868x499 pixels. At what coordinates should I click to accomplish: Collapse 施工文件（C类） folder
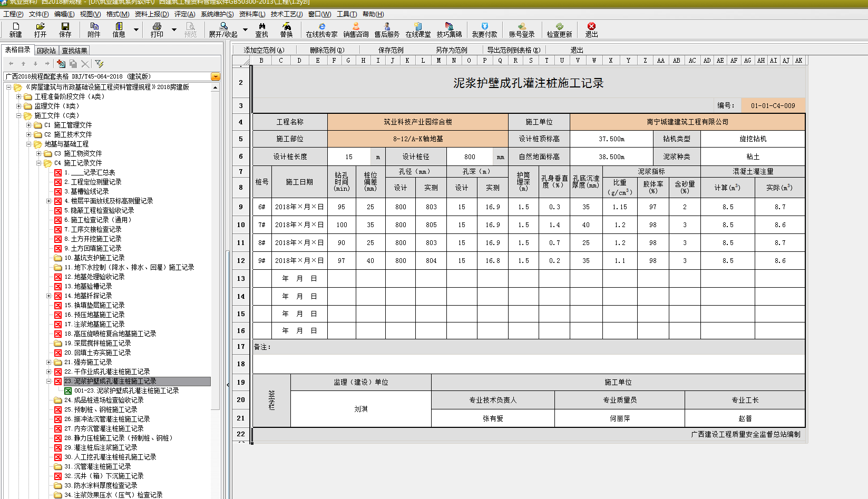[x=19, y=115]
